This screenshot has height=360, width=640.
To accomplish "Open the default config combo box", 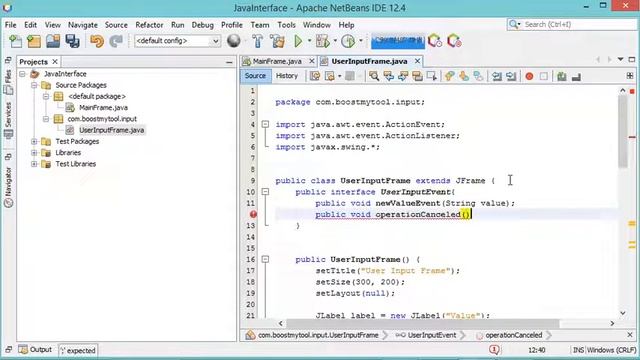I will (x=177, y=41).
